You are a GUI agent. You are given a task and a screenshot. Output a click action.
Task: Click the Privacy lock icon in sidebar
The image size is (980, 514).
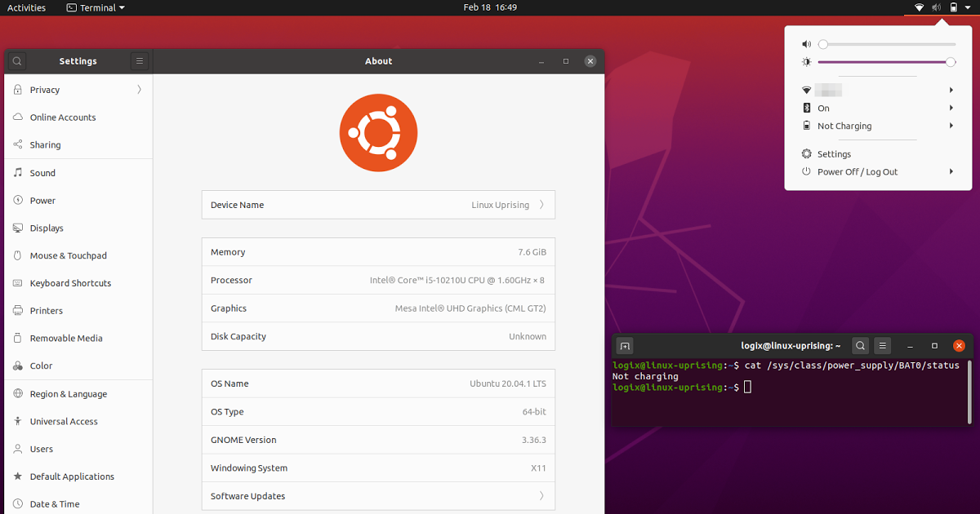tap(18, 90)
